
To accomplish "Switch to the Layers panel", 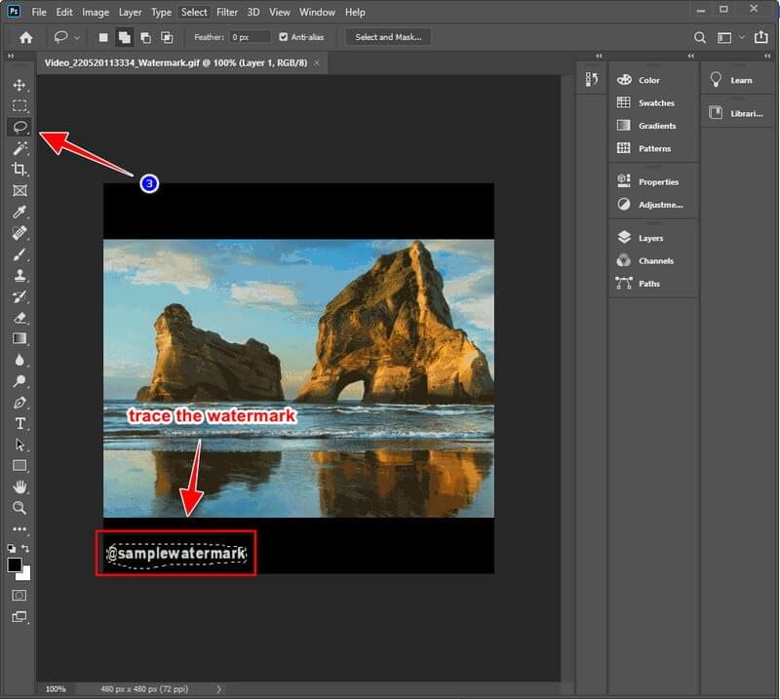I will pos(649,237).
